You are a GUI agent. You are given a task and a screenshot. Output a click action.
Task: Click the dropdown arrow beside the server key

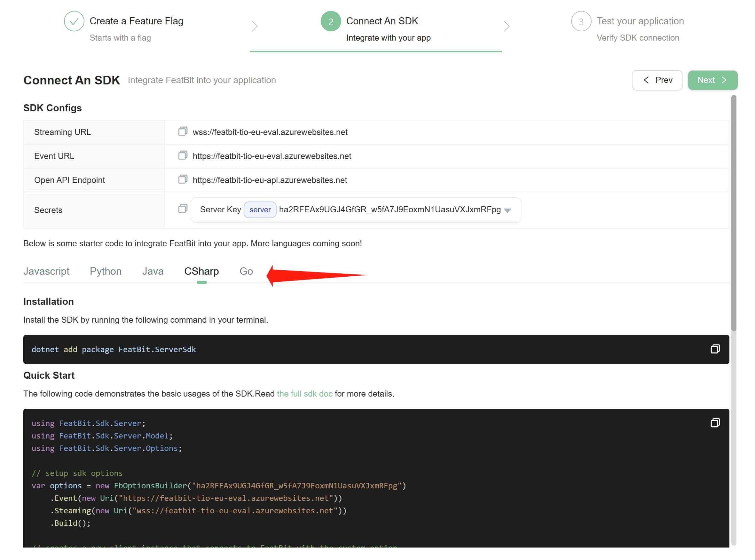coord(507,210)
